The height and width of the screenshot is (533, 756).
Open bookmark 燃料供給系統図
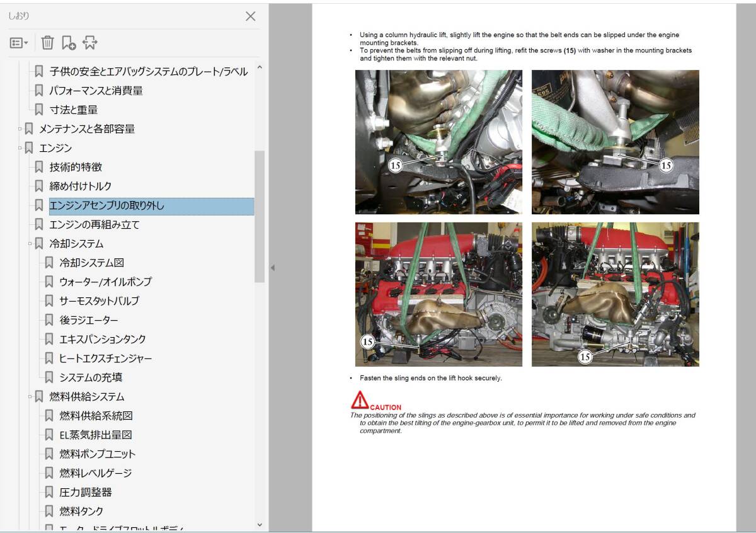(x=96, y=416)
